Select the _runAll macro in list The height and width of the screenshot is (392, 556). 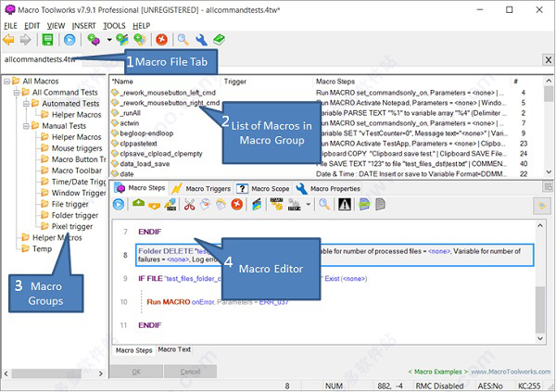pos(130,113)
